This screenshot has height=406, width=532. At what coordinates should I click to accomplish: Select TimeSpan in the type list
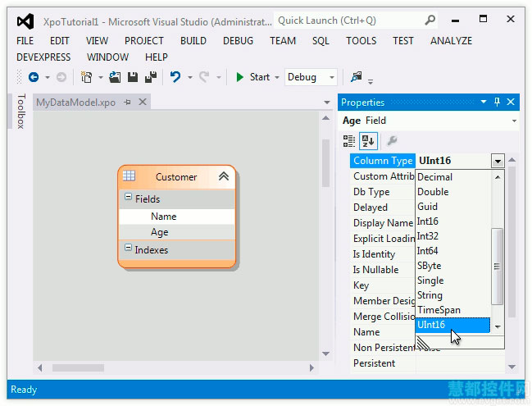point(453,310)
